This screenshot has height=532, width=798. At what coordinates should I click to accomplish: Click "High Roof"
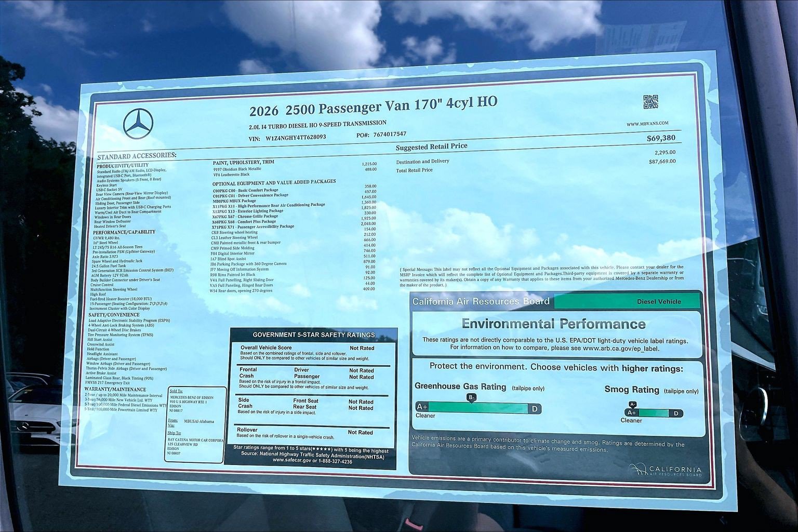[98, 294]
